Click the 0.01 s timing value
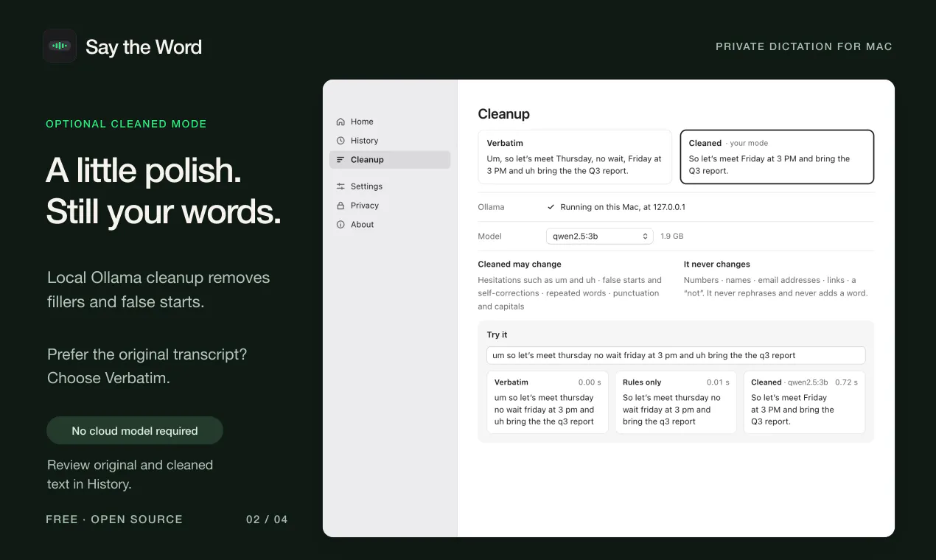 (x=718, y=382)
